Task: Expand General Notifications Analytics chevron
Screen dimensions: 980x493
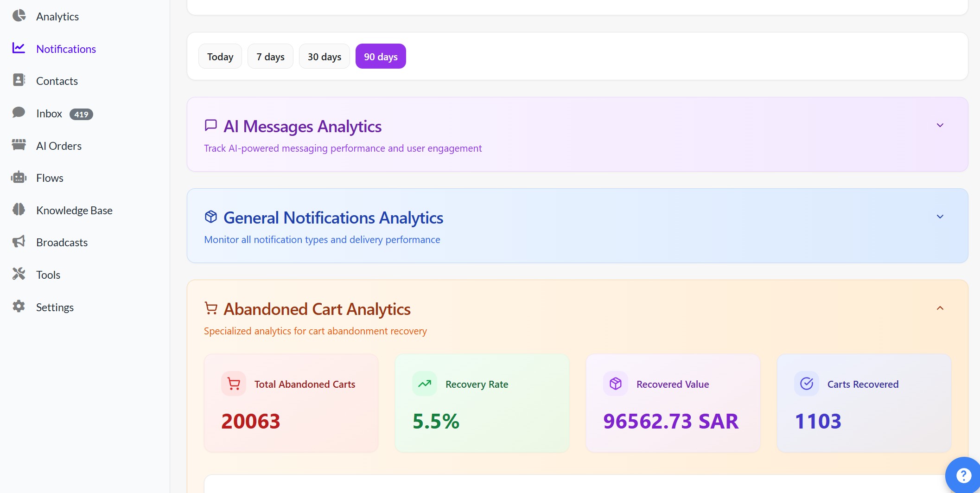Action: coord(940,217)
